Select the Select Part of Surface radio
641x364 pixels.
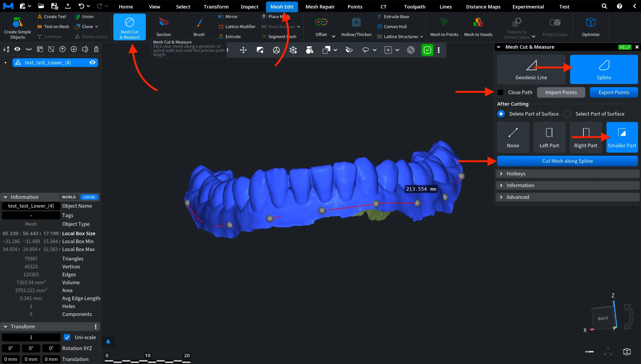click(567, 114)
